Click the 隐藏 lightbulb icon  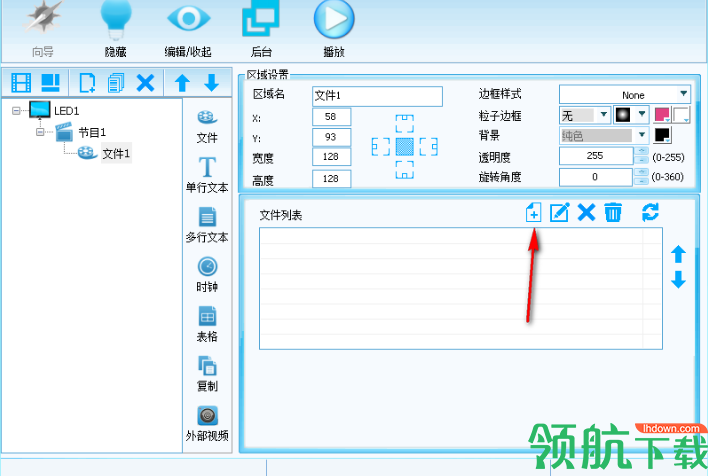tap(116, 18)
